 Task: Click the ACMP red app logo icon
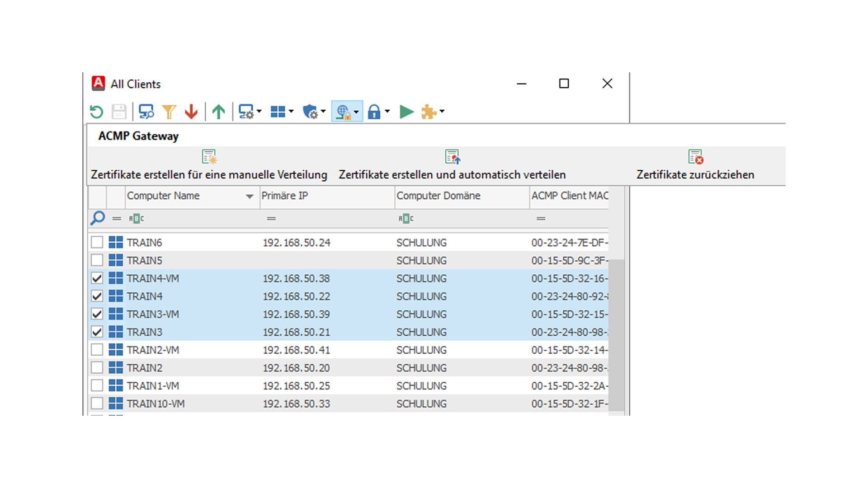[98, 84]
